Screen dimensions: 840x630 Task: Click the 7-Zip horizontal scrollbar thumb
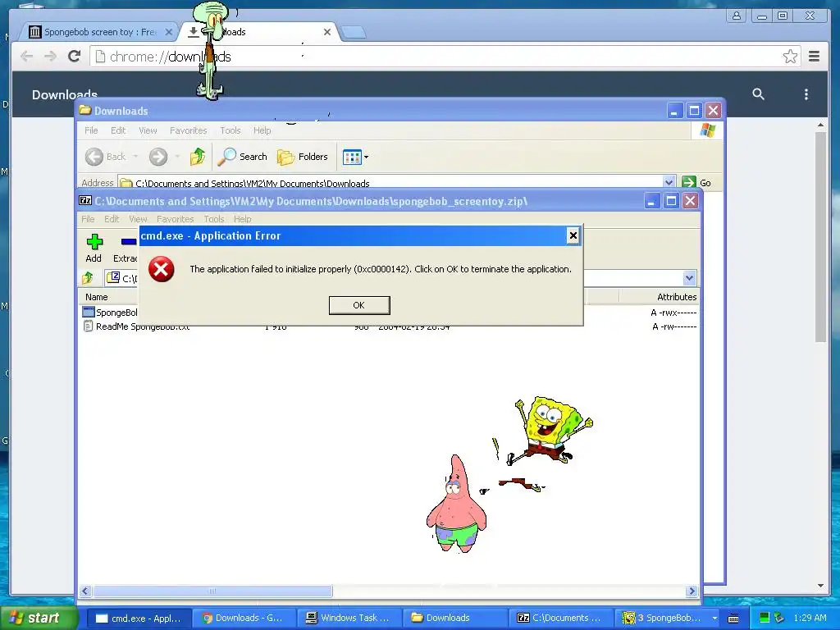pyautogui.click(x=212, y=591)
